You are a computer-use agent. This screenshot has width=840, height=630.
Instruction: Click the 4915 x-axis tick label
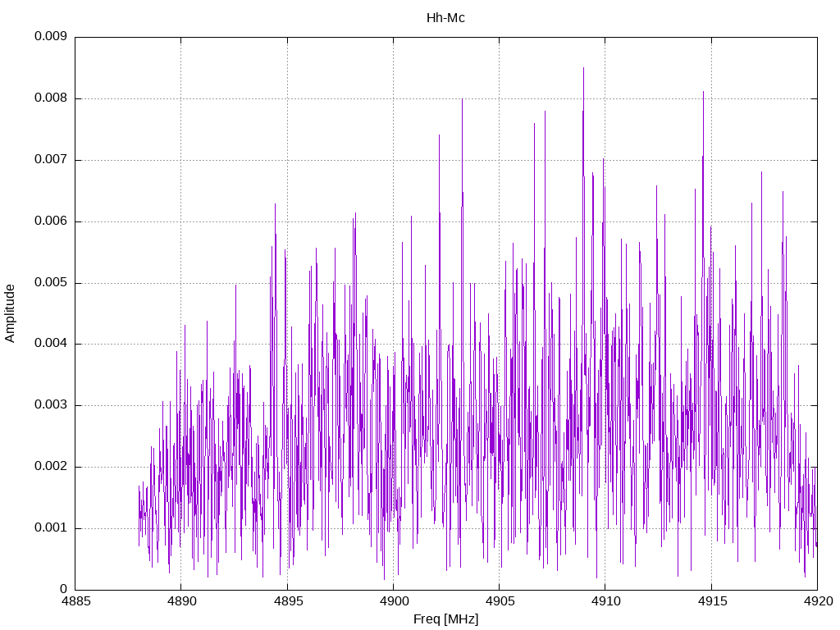point(712,601)
